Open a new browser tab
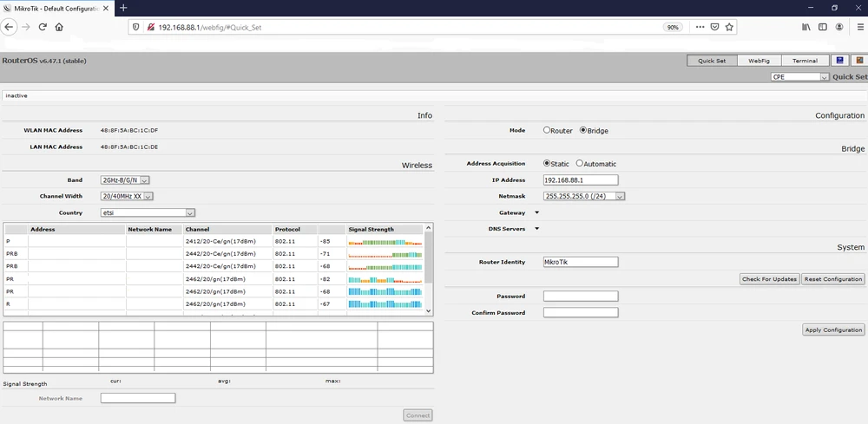The image size is (868, 424). [x=123, y=8]
